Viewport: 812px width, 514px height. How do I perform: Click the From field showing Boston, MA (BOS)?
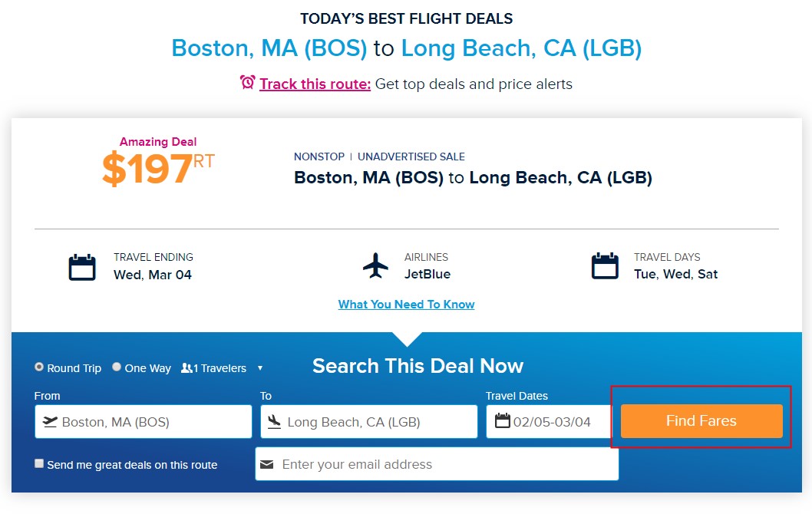pyautogui.click(x=144, y=421)
